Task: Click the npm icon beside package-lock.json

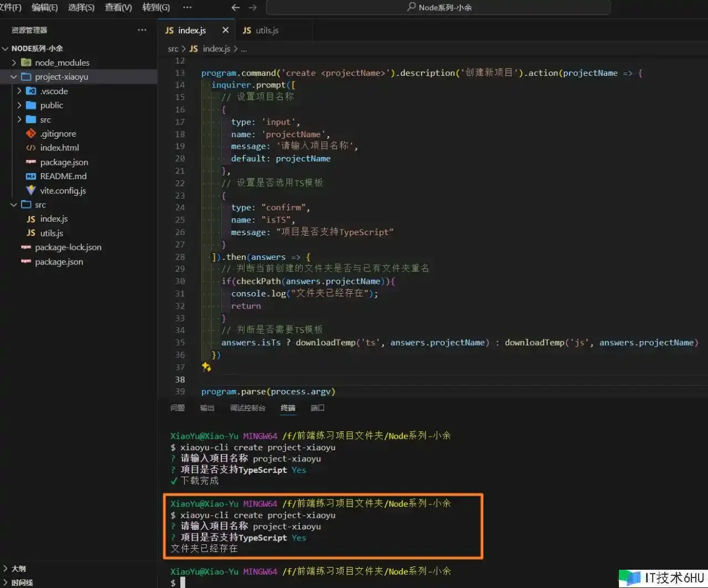Action: click(26, 247)
